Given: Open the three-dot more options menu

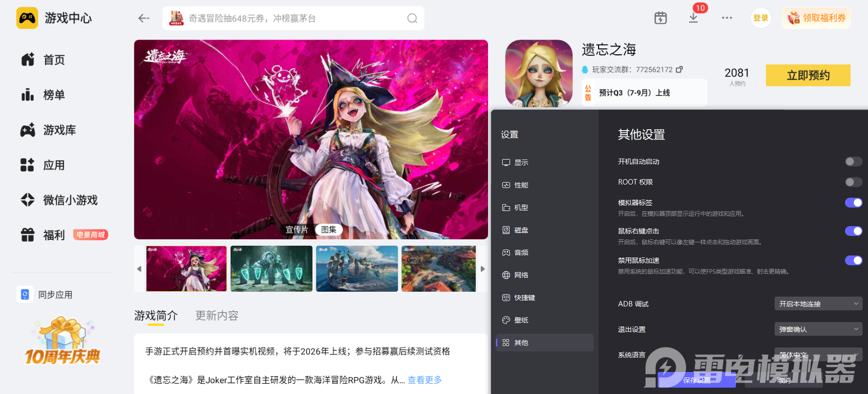Looking at the screenshot, I should click(x=727, y=18).
